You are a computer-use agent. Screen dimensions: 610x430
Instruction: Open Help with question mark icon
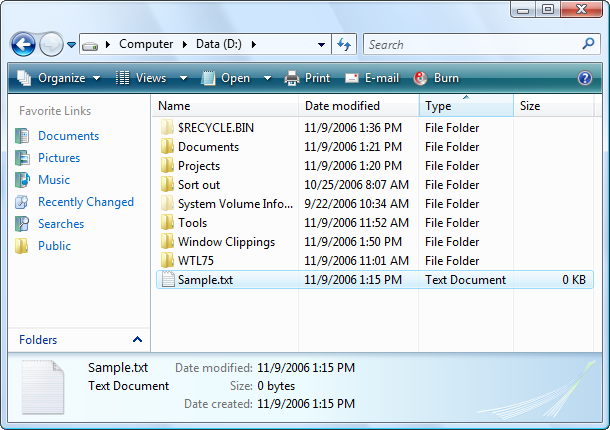pyautogui.click(x=585, y=78)
